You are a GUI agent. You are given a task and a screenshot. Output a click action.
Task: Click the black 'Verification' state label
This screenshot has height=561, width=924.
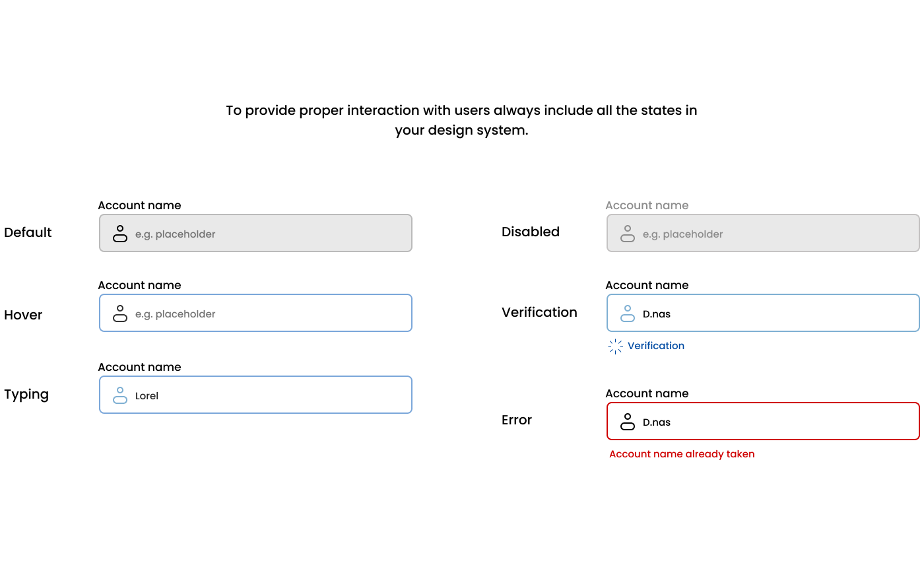tap(539, 312)
